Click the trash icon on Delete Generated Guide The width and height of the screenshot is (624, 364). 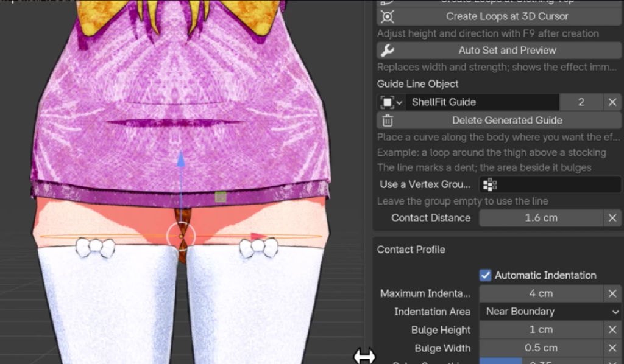pyautogui.click(x=387, y=120)
